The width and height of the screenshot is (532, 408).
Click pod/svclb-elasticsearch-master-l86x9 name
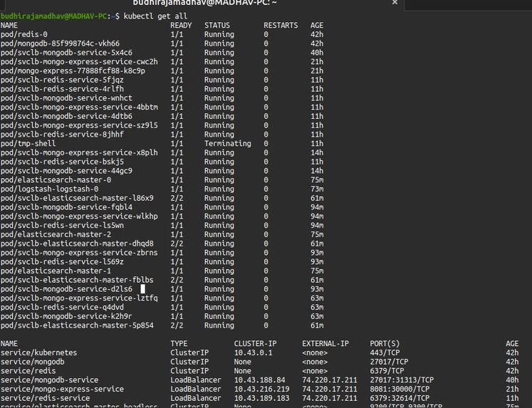tap(77, 199)
